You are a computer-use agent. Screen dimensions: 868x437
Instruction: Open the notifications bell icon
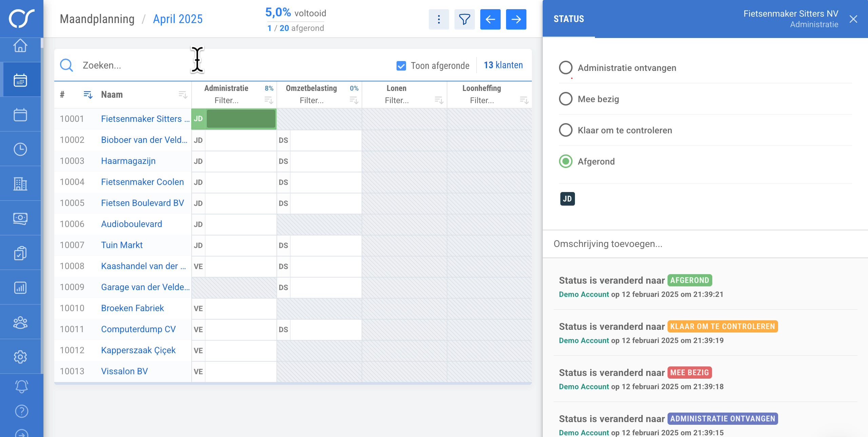point(21,386)
